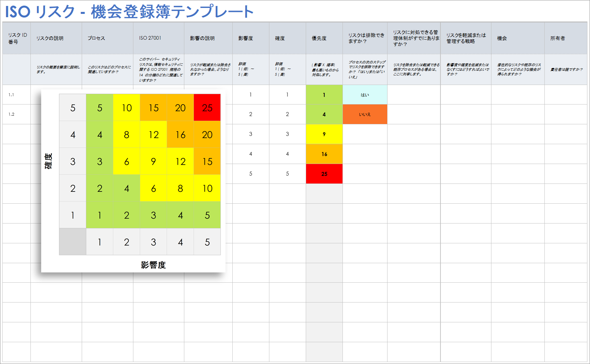Select the 潜在的なリスクや既存のリスク instruction cell
Image resolution: width=590 pixels, height=364 pixels.
(518, 69)
